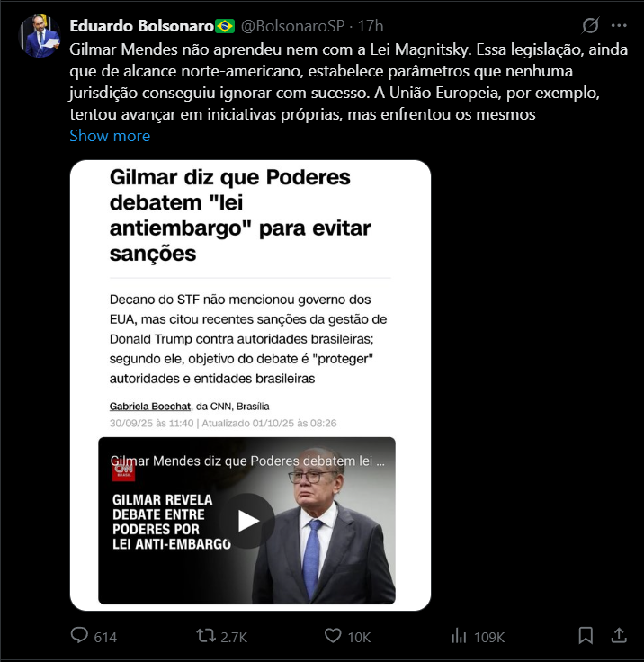
Task: Open the Grok explain icon
Action: pos(590,26)
